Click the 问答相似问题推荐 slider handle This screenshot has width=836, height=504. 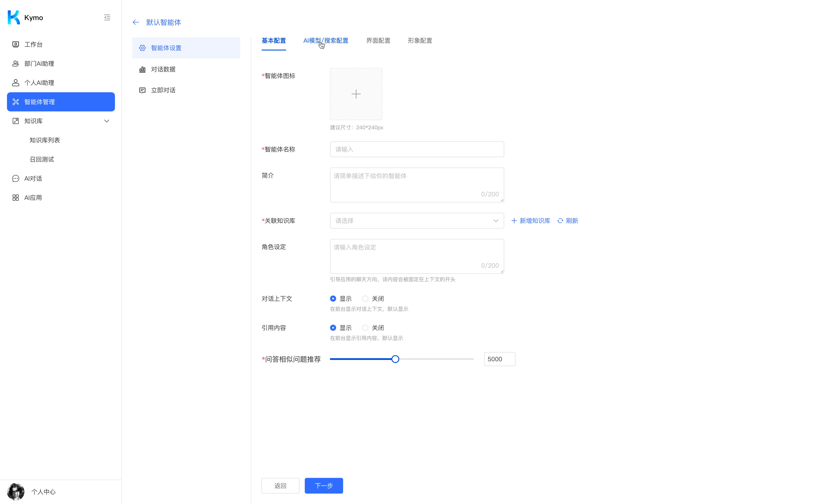[395, 359]
